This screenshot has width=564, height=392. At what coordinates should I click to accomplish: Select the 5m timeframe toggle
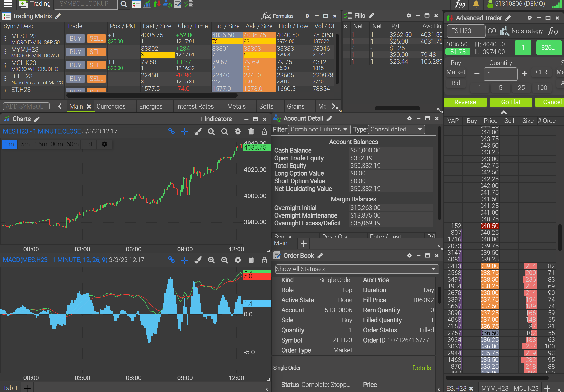coord(25,144)
